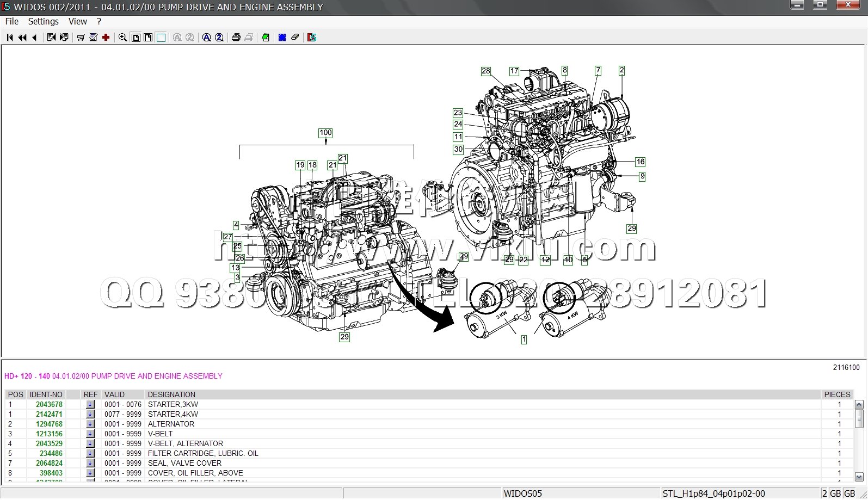868x500 pixels.
Task: Open the View menu
Action: pyautogui.click(x=78, y=22)
